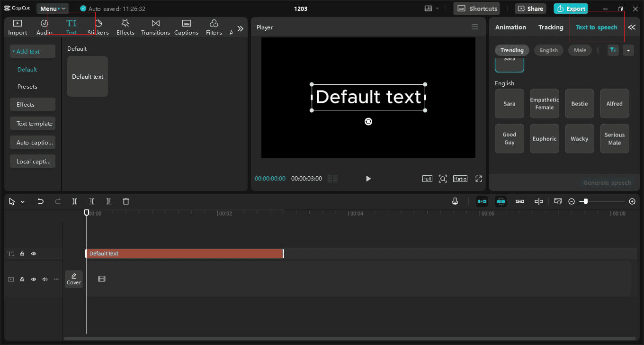Screen dimensions: 644x345
Task: Open the selection tool dropdown arrow
Action: [23, 202]
